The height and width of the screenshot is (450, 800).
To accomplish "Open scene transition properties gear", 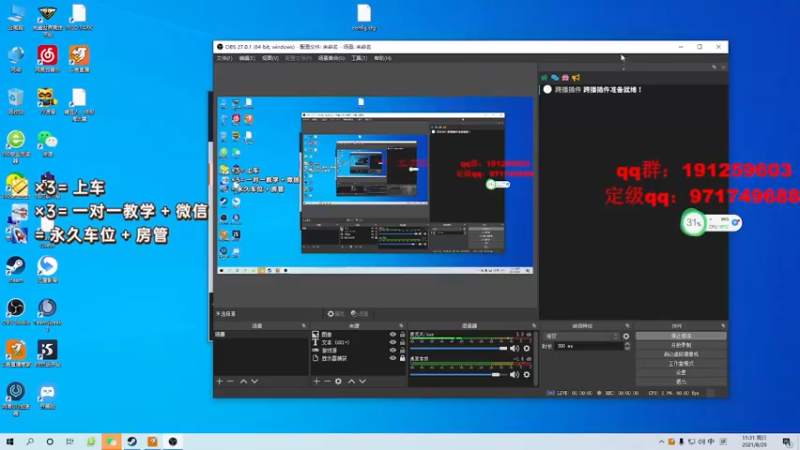I will [626, 336].
